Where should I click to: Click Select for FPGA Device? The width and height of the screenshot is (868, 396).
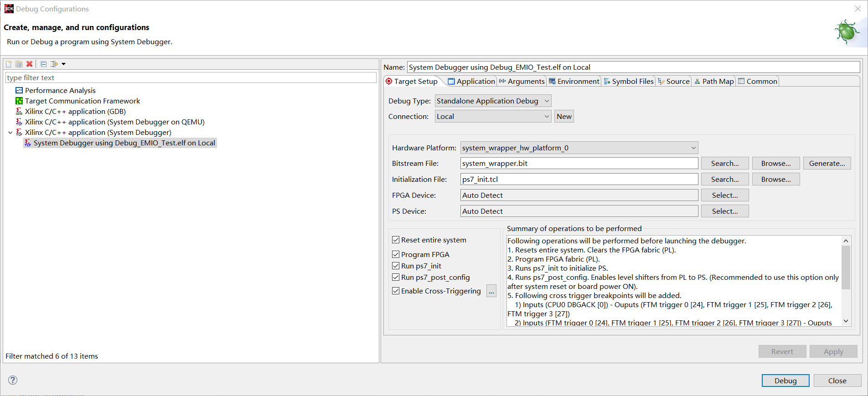coord(725,195)
